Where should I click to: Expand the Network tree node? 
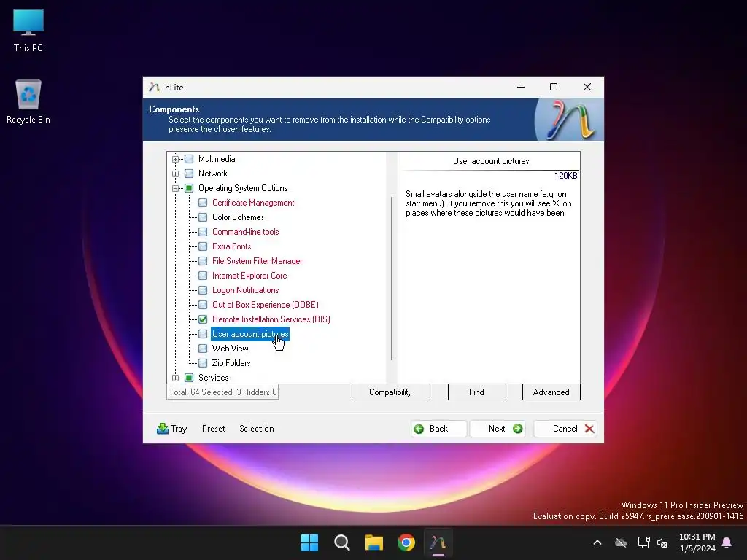(175, 174)
